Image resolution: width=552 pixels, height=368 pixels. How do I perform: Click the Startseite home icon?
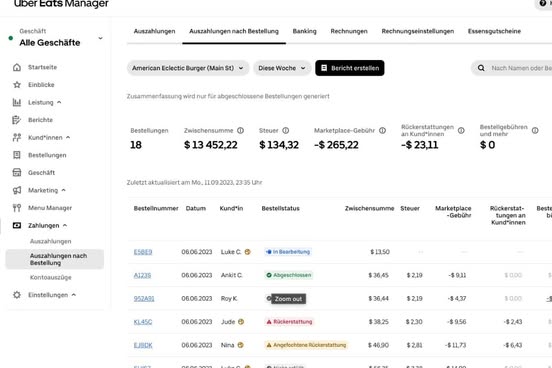17,67
